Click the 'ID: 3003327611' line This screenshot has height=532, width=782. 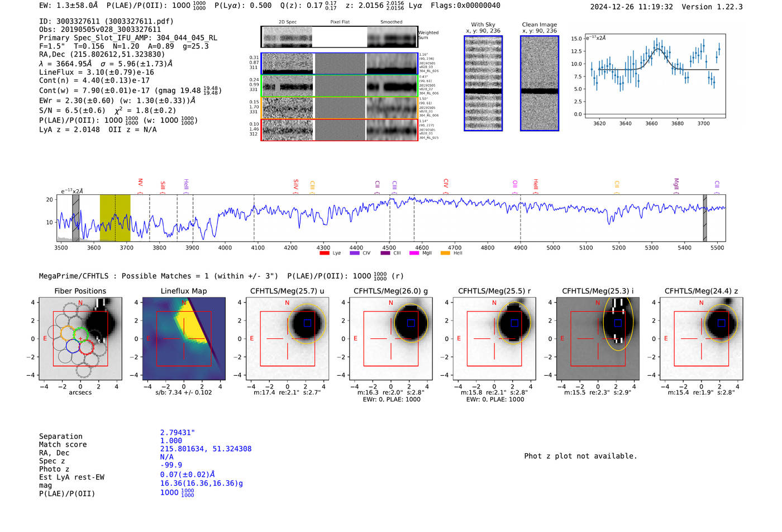(x=106, y=21)
